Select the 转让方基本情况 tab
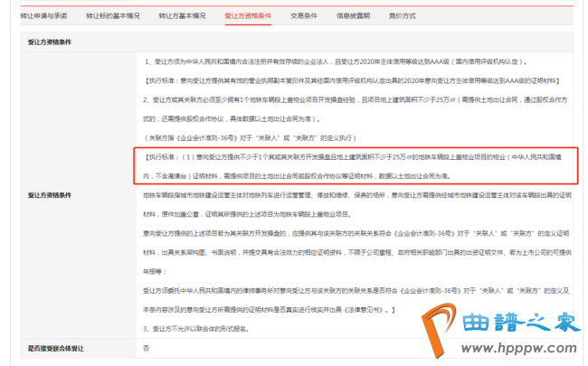This screenshot has height=366, width=588. tap(181, 16)
